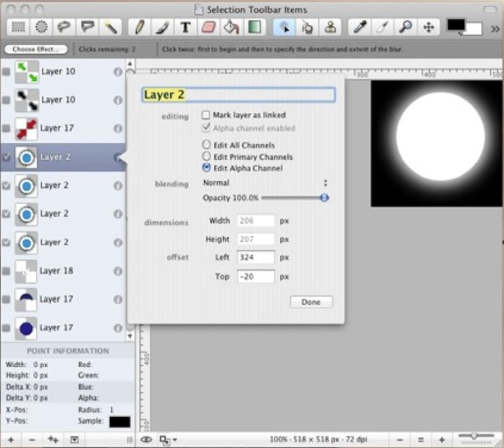Click Choose Effect button
Image resolution: width=504 pixels, height=448 pixels.
(x=36, y=49)
